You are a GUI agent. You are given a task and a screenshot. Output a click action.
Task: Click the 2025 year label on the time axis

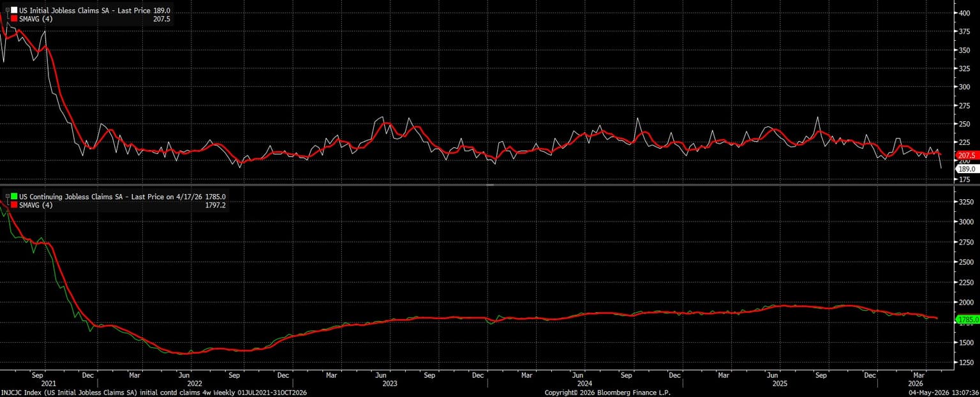pyautogui.click(x=780, y=384)
